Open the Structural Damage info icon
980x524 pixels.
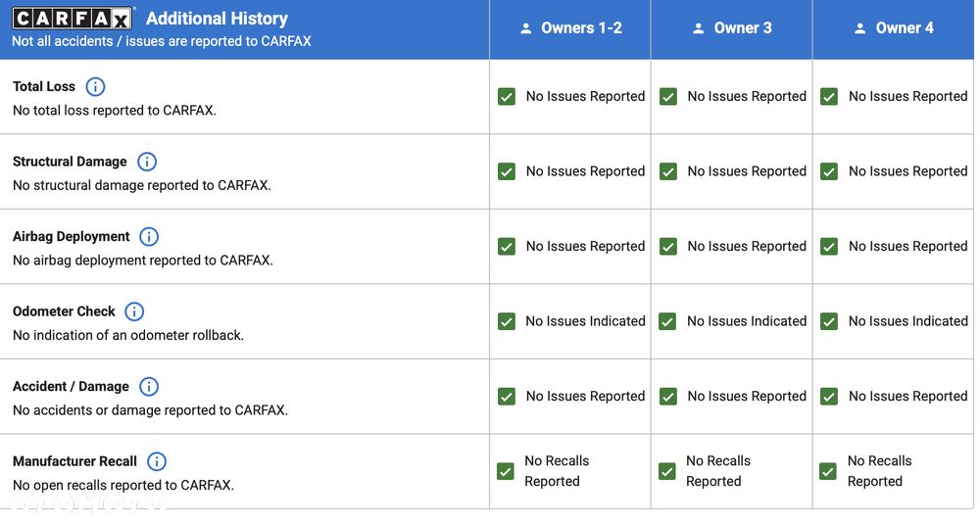[147, 162]
